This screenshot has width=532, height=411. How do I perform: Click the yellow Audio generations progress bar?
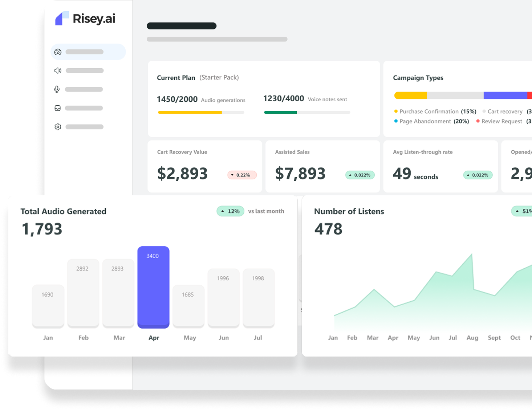click(190, 112)
